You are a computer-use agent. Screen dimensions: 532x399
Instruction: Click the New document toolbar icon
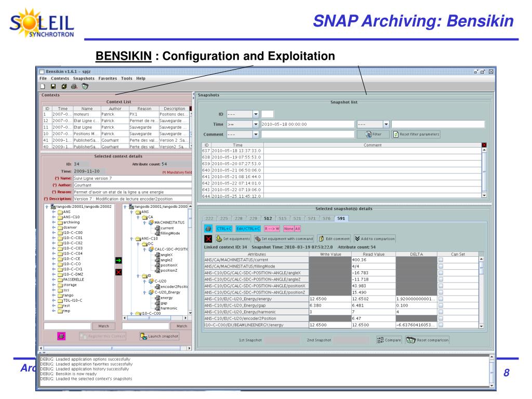coord(43,87)
